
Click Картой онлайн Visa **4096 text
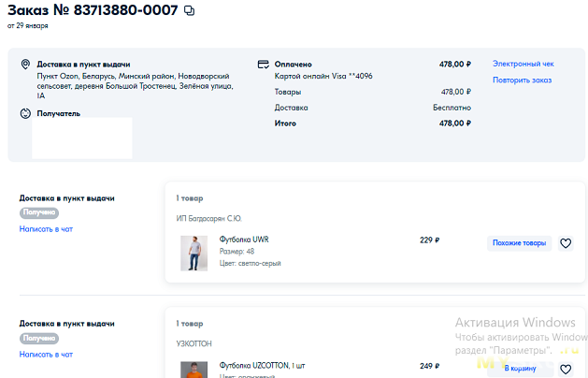(x=323, y=76)
